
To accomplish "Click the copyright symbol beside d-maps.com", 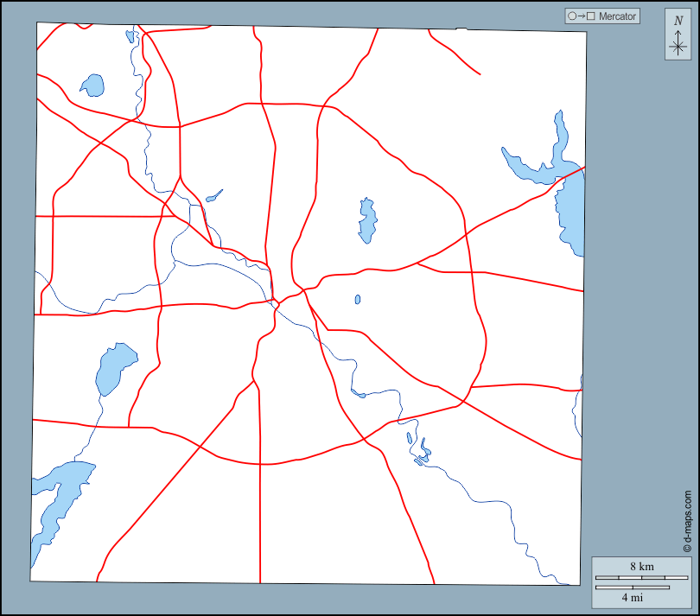I will click(687, 548).
